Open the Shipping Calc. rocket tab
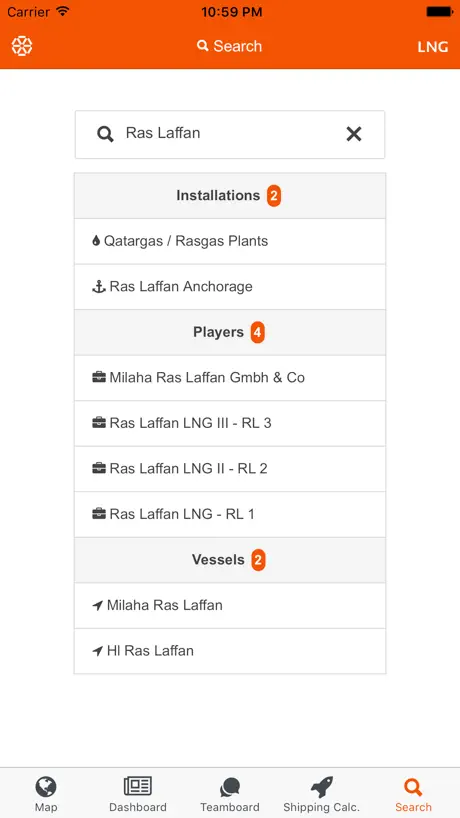 [x=321, y=793]
